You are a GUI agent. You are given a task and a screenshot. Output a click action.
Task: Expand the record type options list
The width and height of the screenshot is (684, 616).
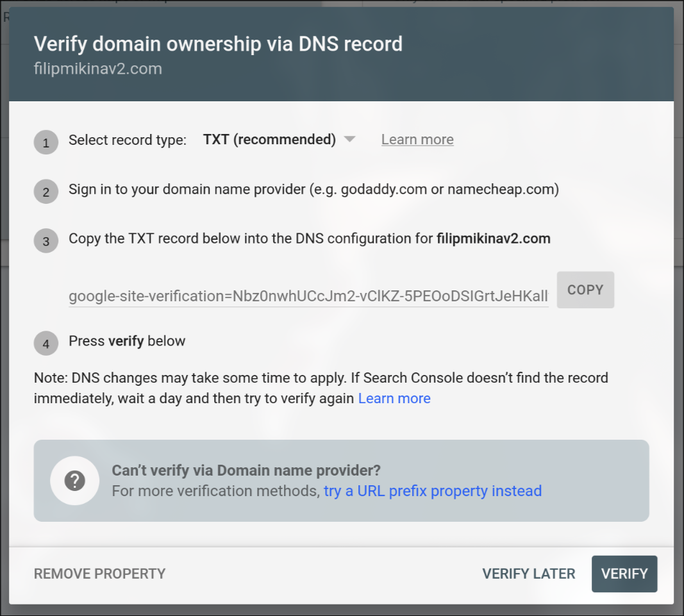(351, 139)
